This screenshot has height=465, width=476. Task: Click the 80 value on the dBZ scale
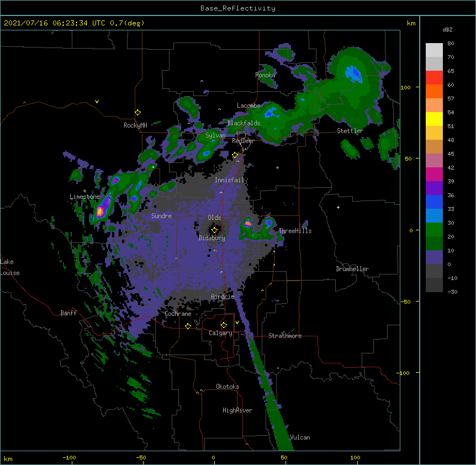coord(451,44)
